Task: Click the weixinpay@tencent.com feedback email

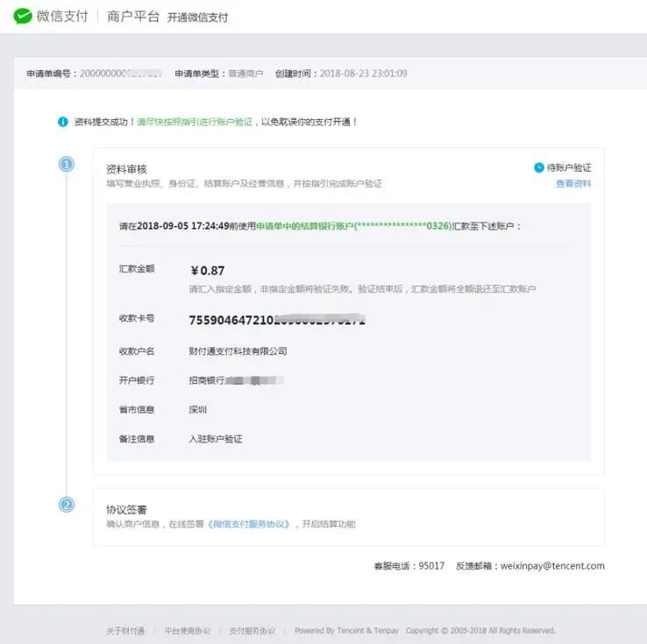Action: click(x=552, y=566)
